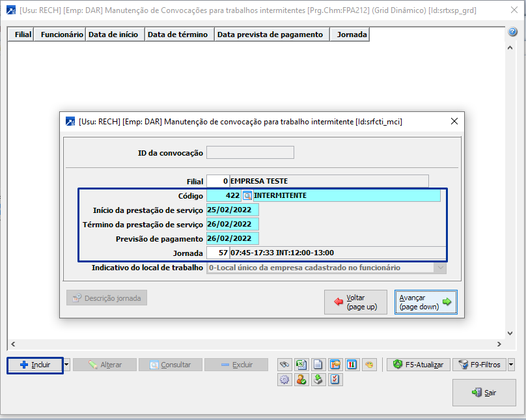Sort by Filial column header
The width and height of the screenshot is (526, 420).
pyautogui.click(x=21, y=35)
